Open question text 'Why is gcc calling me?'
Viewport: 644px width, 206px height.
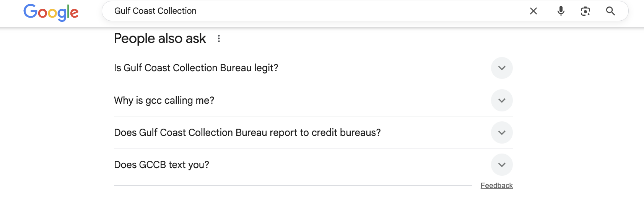[164, 100]
